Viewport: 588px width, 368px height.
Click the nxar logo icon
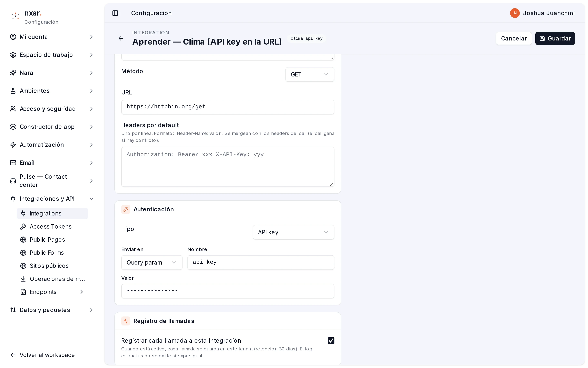tap(16, 16)
